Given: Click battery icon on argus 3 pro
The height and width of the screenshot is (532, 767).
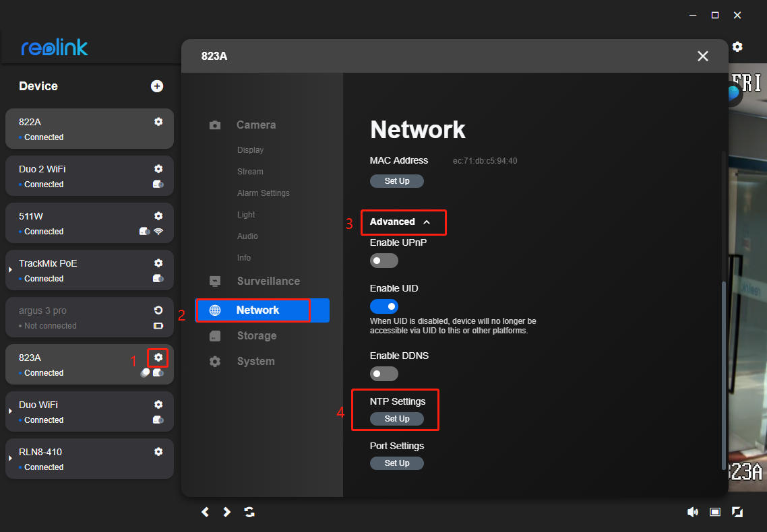Looking at the screenshot, I should tap(158, 326).
